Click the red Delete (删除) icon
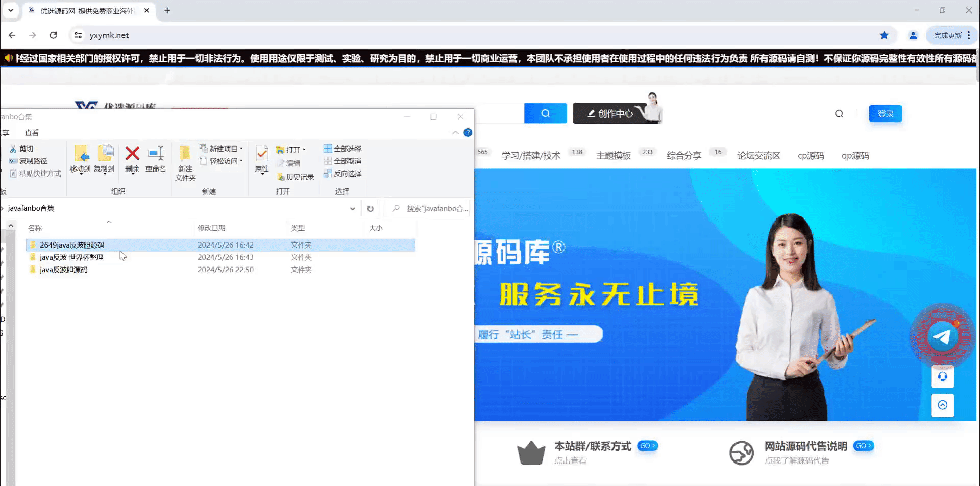 tap(132, 153)
